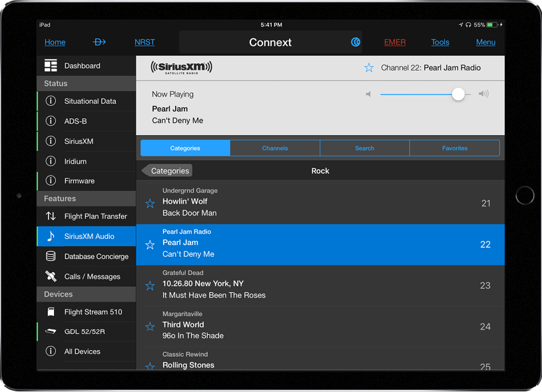The image size is (542, 392).
Task: Open ADS-B status page
Action: [86, 121]
